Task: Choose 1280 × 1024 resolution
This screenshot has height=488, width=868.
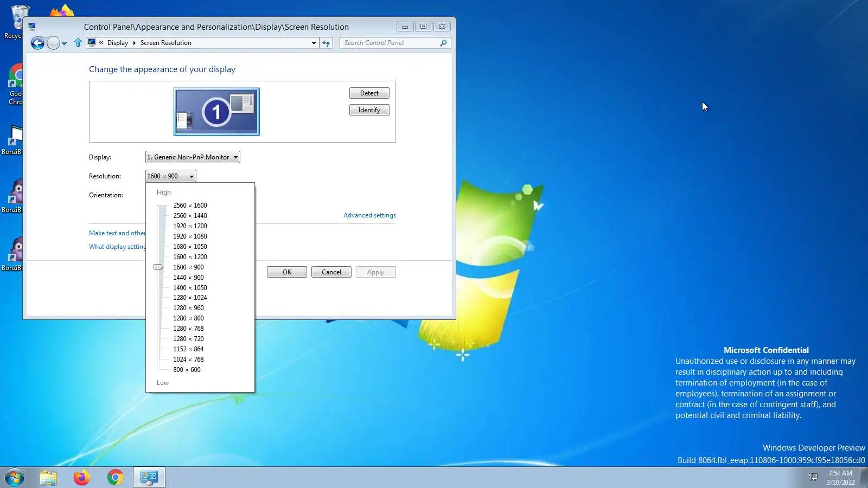Action: point(190,298)
